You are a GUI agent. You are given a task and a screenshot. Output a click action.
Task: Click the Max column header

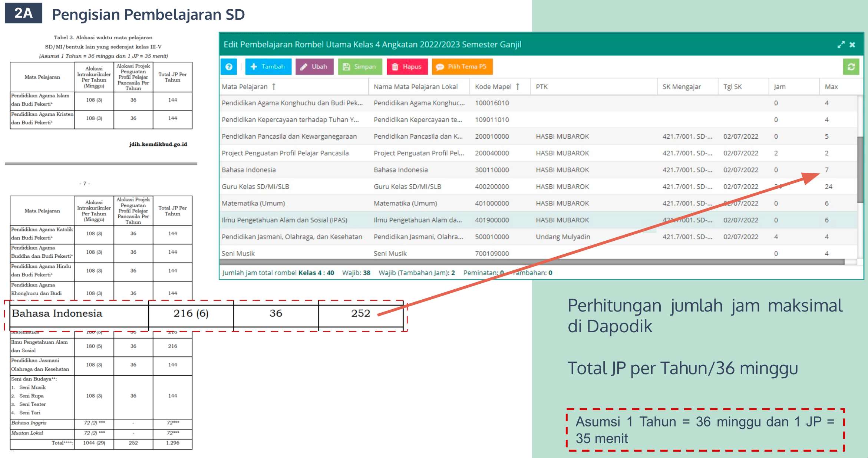pos(831,87)
